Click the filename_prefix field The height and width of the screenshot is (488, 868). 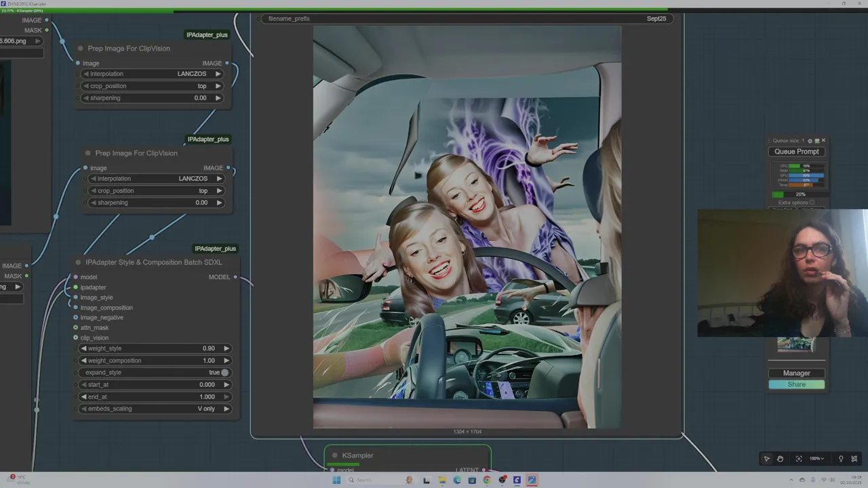467,18
